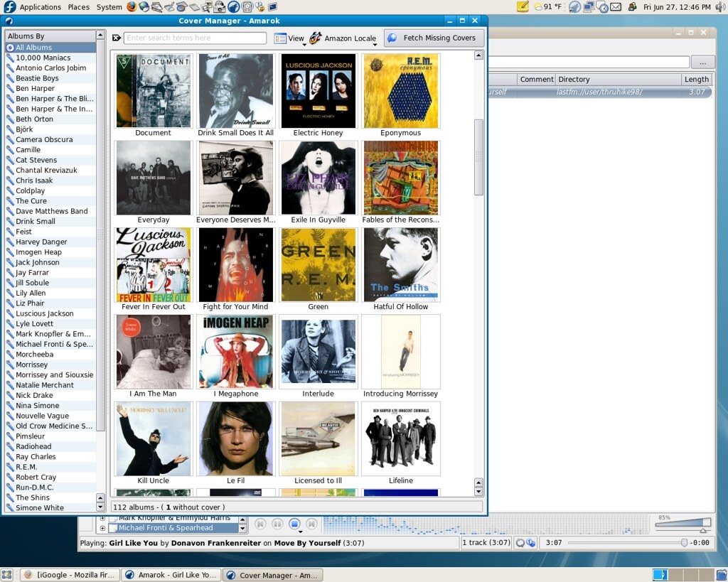This screenshot has height=582, width=728.
Task: Select Björk in the artist list
Action: click(50, 129)
